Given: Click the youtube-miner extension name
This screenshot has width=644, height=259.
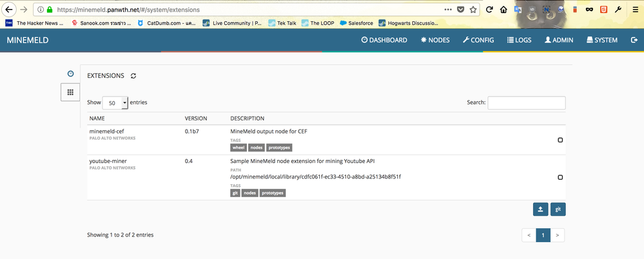Looking at the screenshot, I should [x=108, y=161].
